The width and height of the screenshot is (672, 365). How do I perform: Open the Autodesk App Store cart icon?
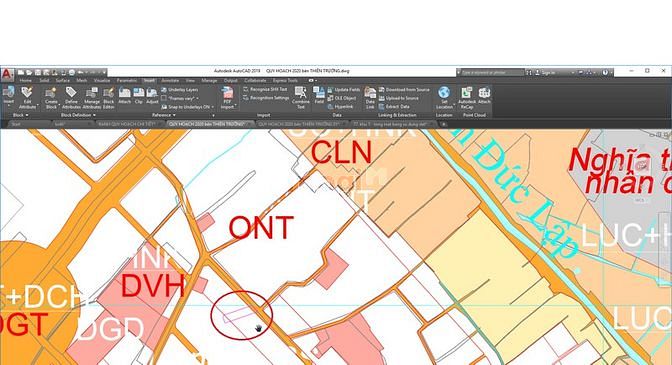[x=580, y=72]
